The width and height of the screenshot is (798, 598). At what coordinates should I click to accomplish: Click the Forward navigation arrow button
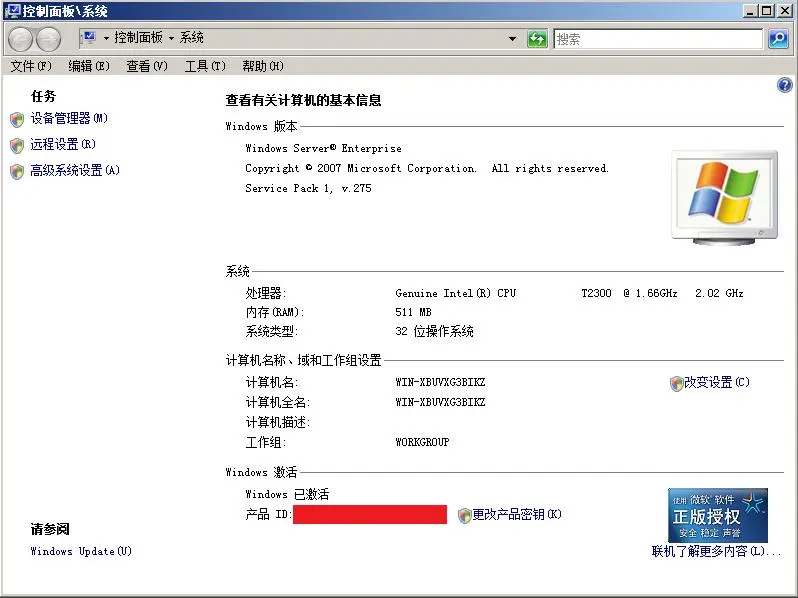click(x=48, y=39)
